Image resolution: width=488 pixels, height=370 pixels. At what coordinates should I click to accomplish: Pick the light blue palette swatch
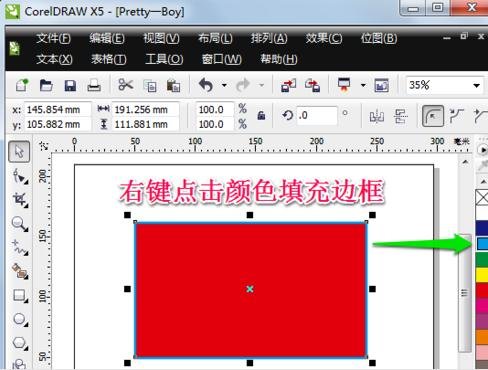[x=482, y=244]
